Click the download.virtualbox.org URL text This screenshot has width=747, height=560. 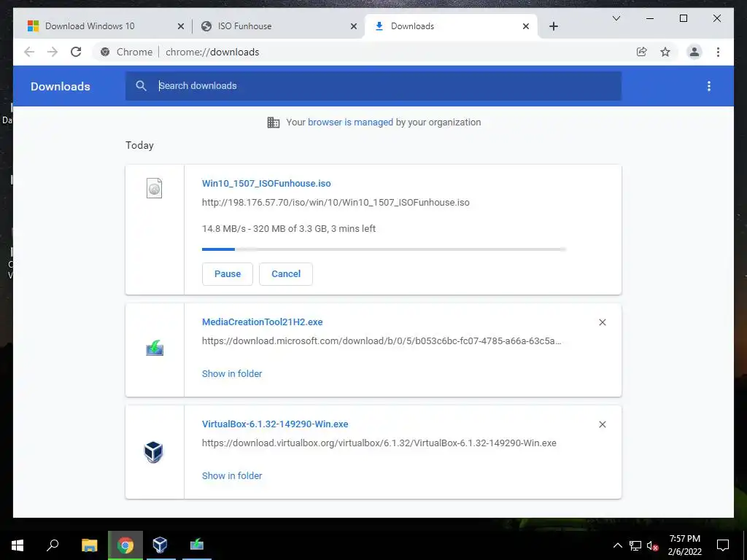pos(379,443)
